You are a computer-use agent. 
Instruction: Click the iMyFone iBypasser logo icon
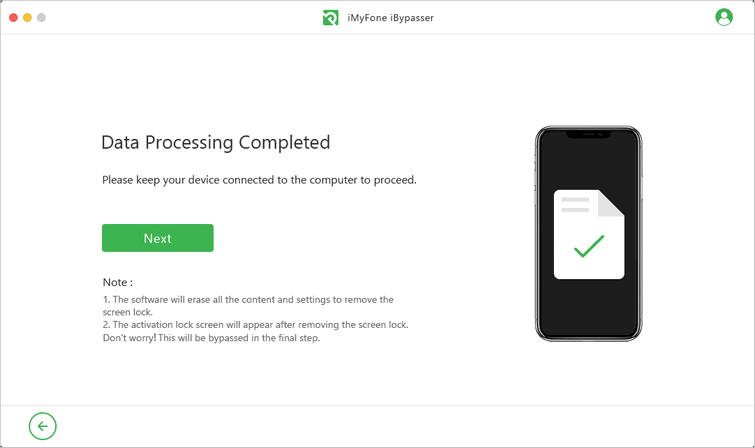(x=330, y=18)
